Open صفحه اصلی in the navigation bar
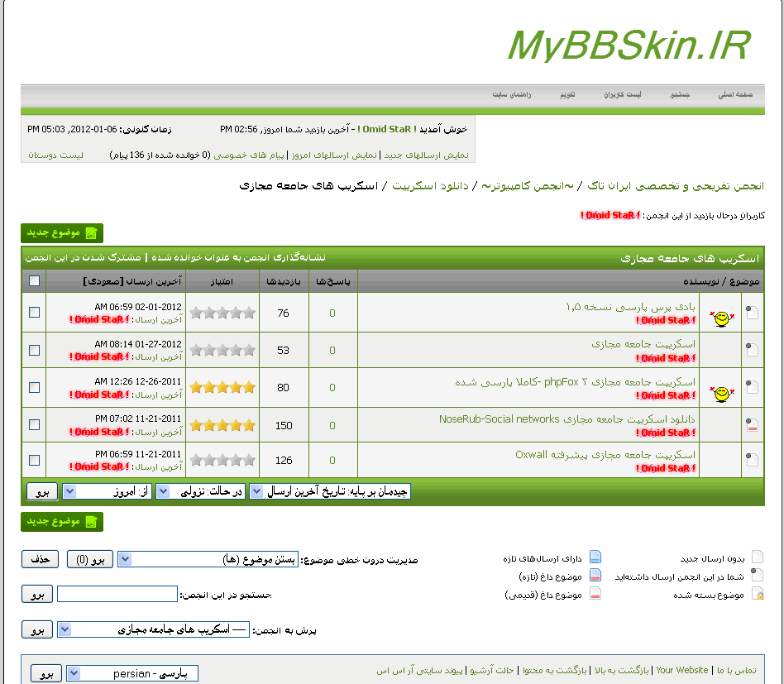The height and width of the screenshot is (684, 784). click(x=734, y=95)
